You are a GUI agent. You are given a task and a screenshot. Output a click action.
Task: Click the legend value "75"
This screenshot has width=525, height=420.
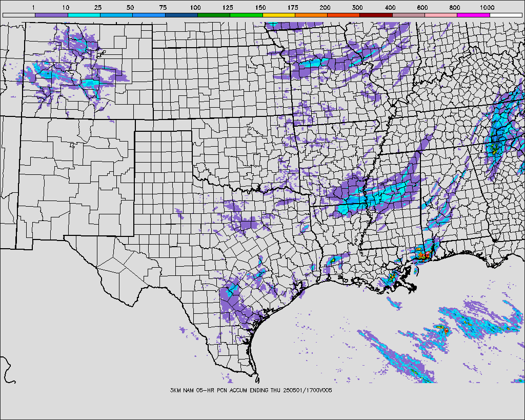point(163,8)
